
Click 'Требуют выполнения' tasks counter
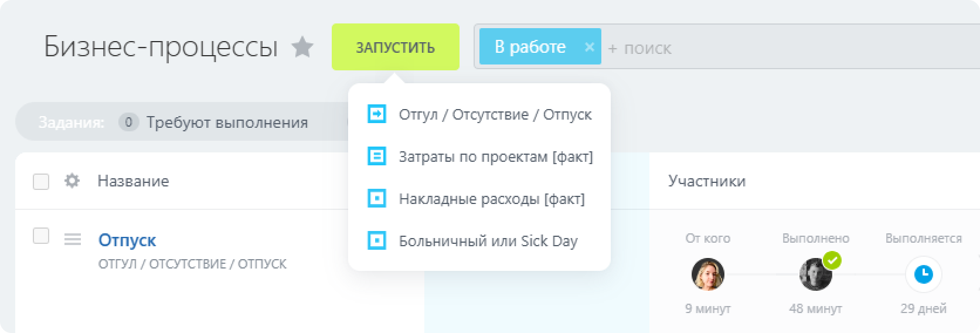[214, 122]
